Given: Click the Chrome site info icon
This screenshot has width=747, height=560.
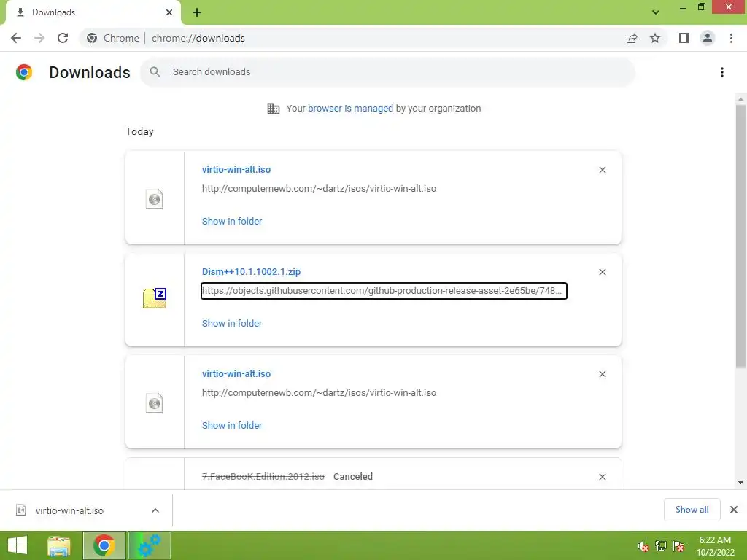Looking at the screenshot, I should [92, 38].
